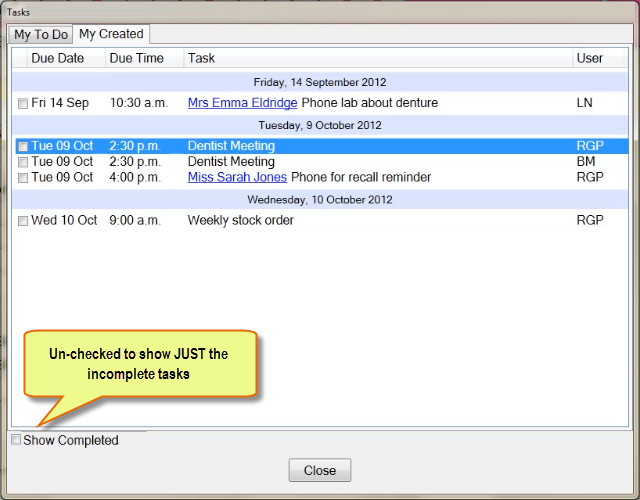640x500 pixels.
Task: Click the 9:00 a.m. due time cell
Action: [135, 220]
